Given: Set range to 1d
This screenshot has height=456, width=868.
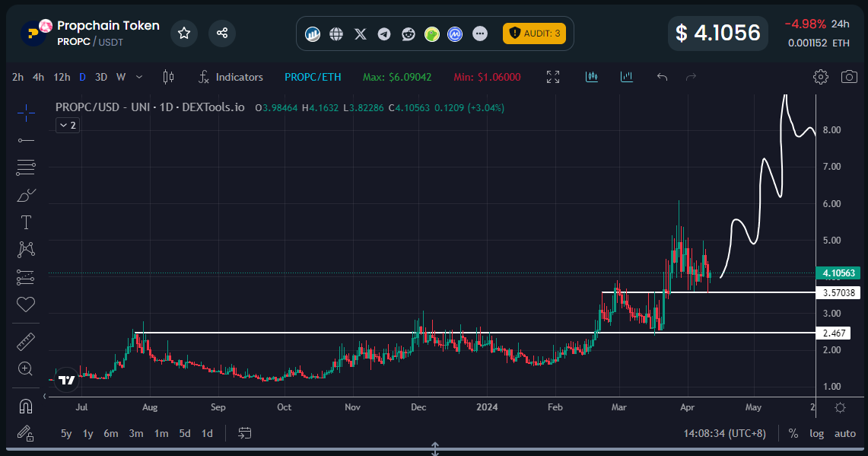Looking at the screenshot, I should [207, 433].
